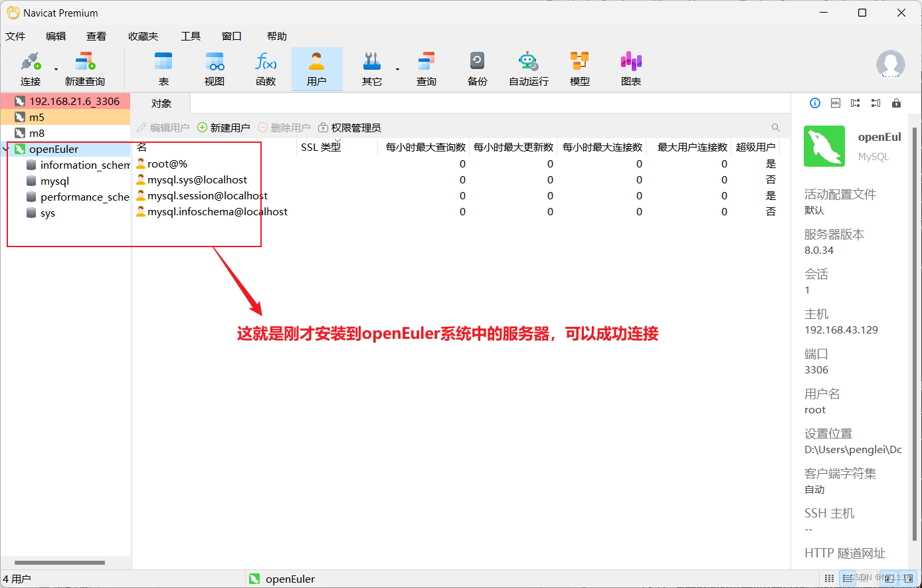Select connection 192.168.21.6_3306
The width and height of the screenshot is (922, 588).
pos(66,101)
